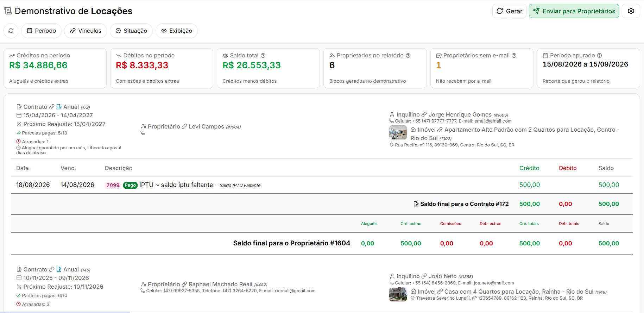Screen dimensions: 644x313
Task: Click Enviar para Proprietários button
Action: pos(574,11)
